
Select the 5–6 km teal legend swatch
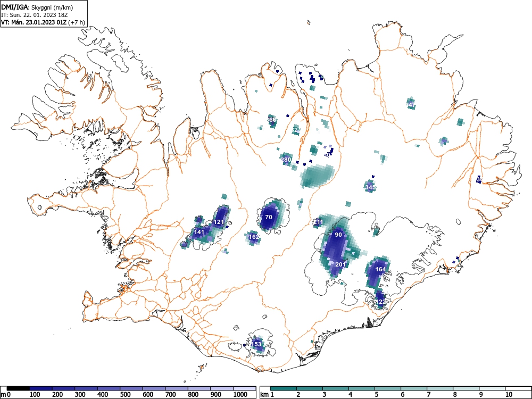pyautogui.click(x=388, y=388)
